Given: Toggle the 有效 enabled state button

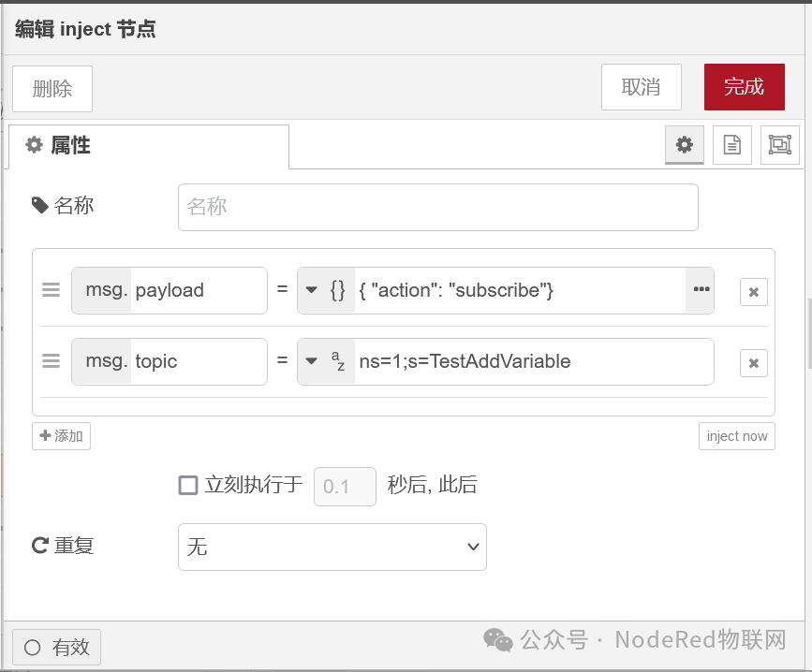Looking at the screenshot, I should [x=56, y=647].
